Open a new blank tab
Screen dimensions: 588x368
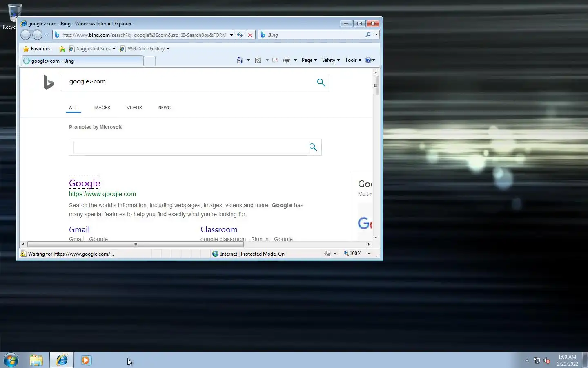coord(149,61)
